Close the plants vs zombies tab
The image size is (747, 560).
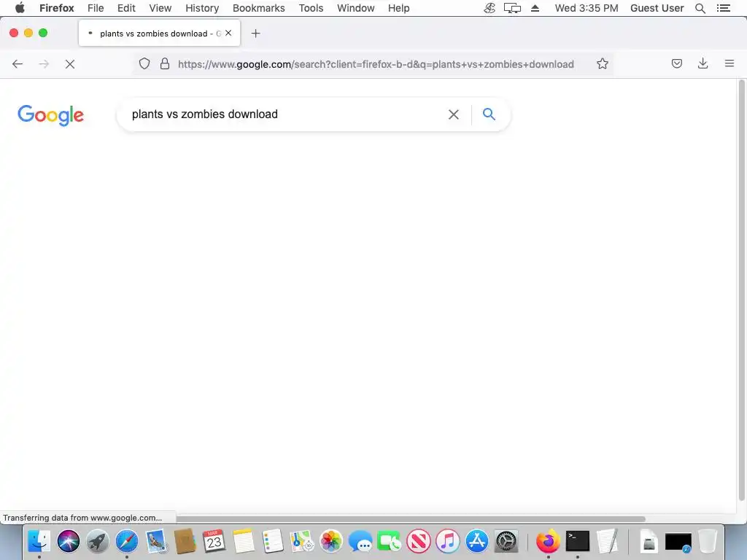click(228, 33)
